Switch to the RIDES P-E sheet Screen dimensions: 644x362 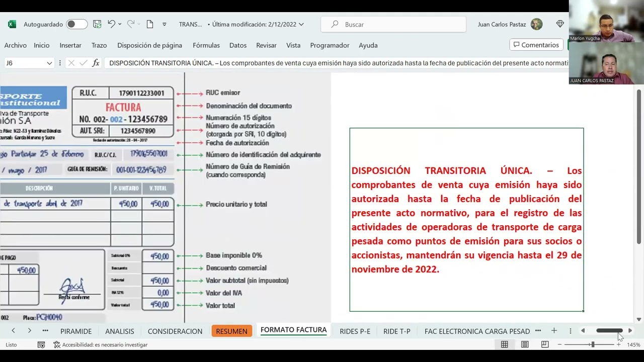pos(355,331)
